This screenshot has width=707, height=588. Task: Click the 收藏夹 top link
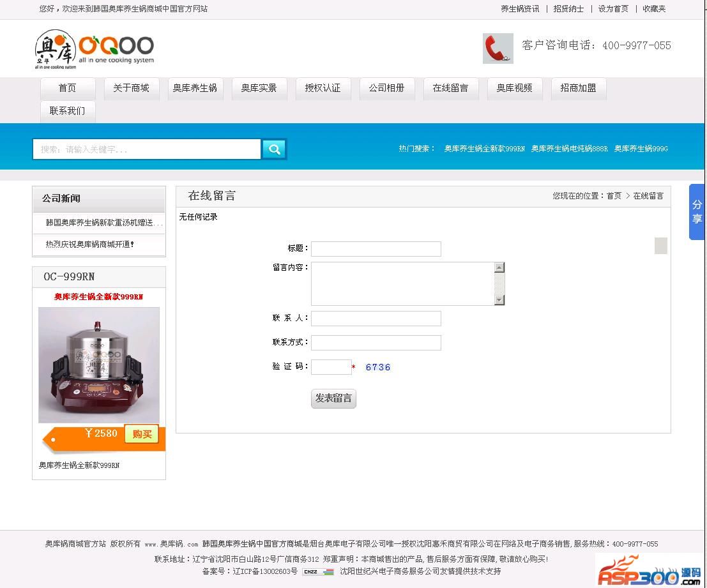click(654, 8)
